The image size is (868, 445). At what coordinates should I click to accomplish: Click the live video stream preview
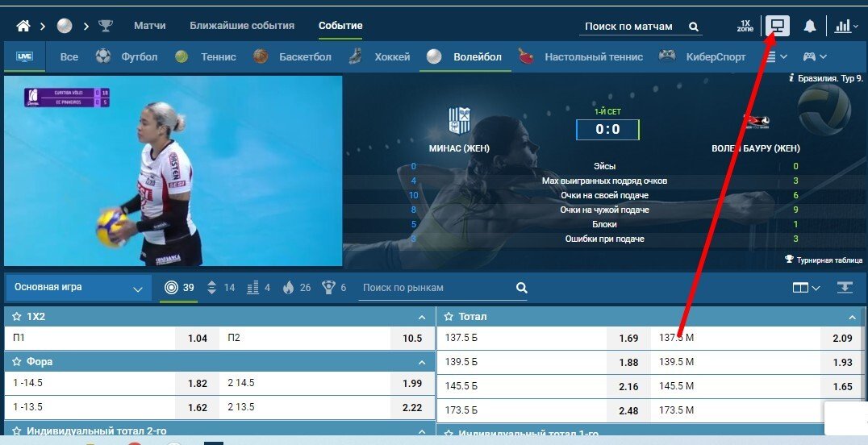click(173, 171)
